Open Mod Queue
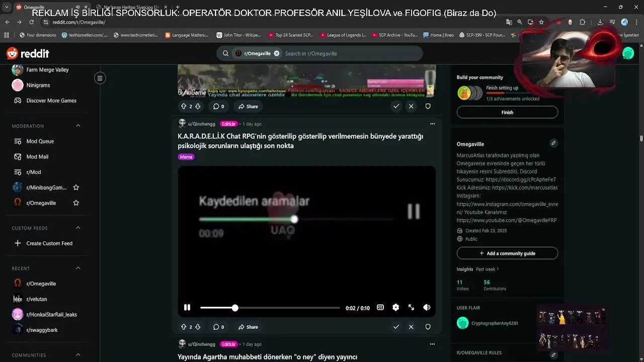 click(40, 141)
